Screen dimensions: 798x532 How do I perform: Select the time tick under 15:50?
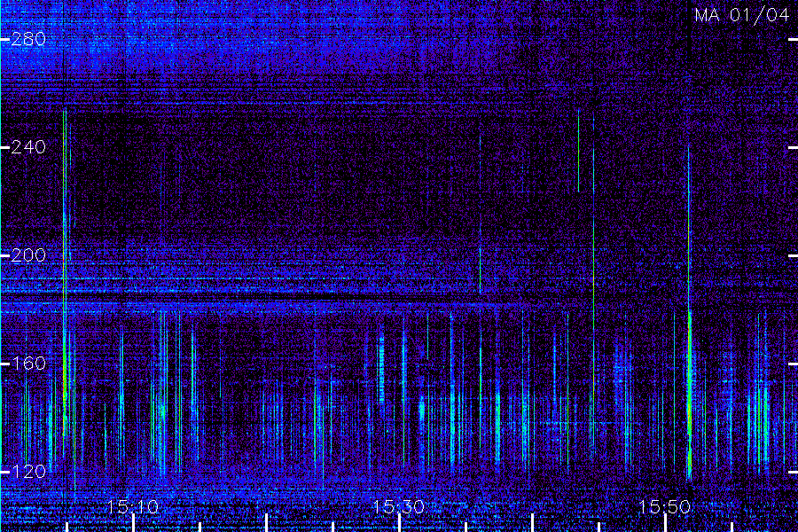(x=665, y=523)
